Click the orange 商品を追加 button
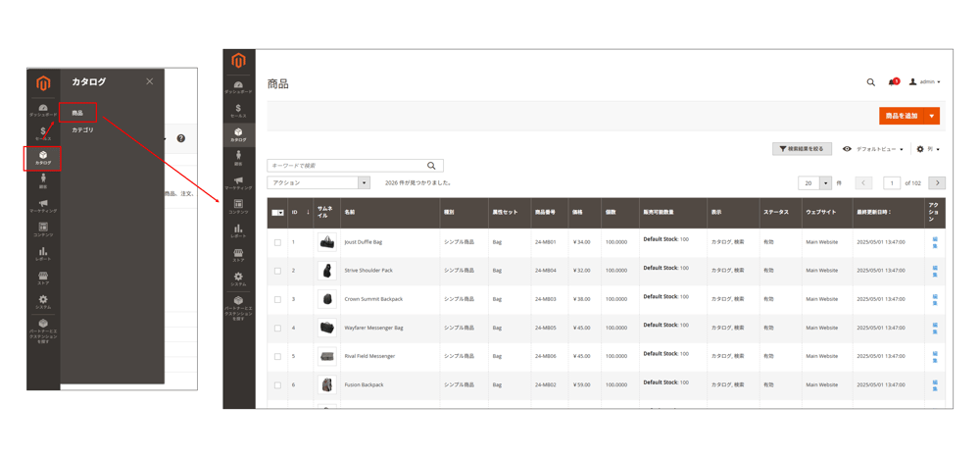Viewport: 980px width, 458px height. (901, 116)
